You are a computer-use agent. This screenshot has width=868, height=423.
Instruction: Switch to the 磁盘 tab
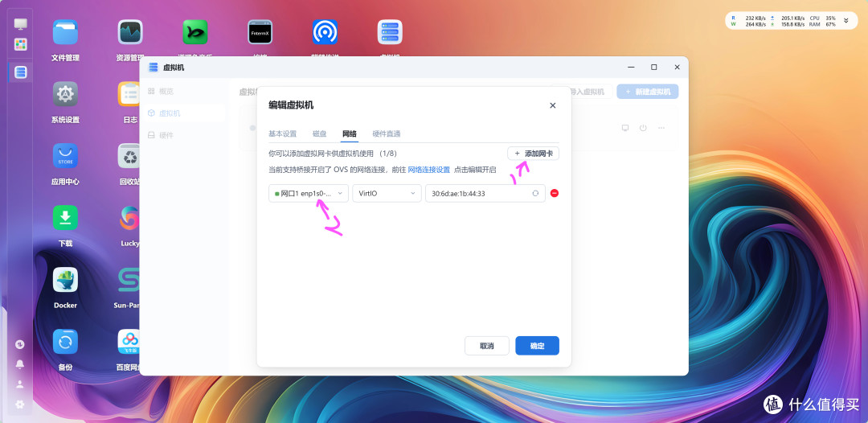tap(319, 134)
